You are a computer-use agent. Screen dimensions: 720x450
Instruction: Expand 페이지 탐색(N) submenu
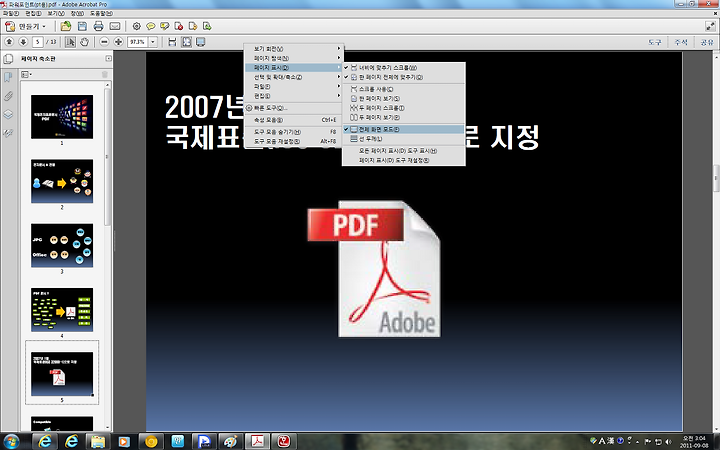click(x=294, y=58)
